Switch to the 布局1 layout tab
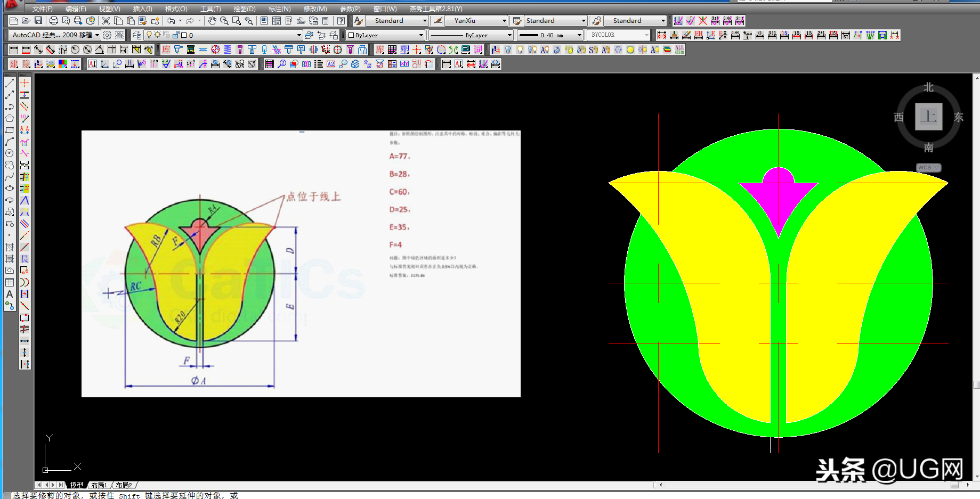 99,485
